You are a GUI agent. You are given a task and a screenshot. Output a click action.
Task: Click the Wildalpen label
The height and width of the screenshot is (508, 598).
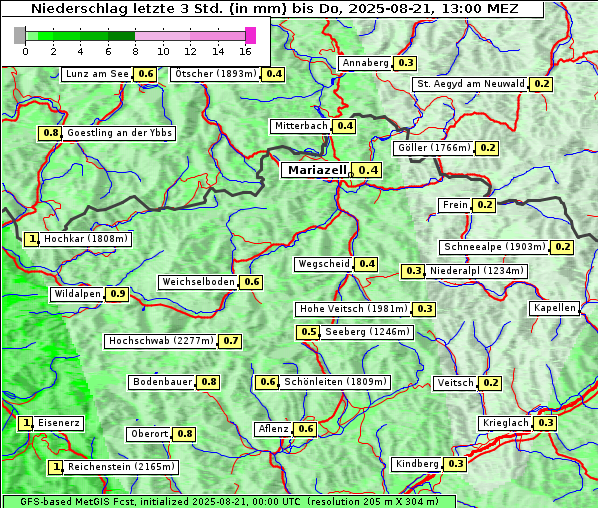click(x=77, y=294)
